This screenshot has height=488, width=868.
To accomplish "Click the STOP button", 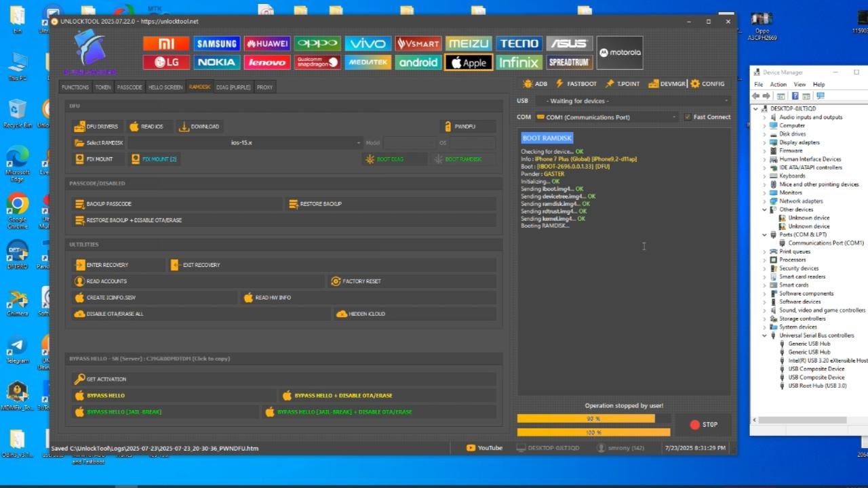I will [703, 425].
